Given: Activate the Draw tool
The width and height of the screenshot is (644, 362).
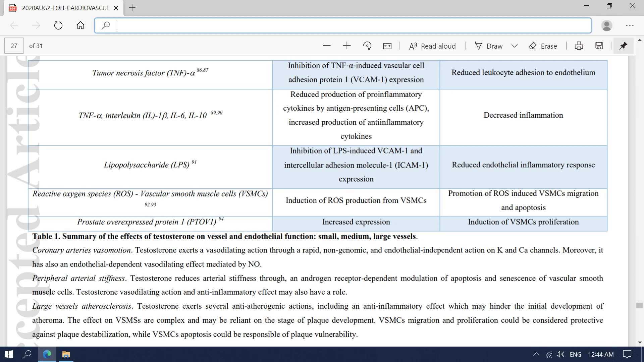Looking at the screenshot, I should click(x=489, y=46).
